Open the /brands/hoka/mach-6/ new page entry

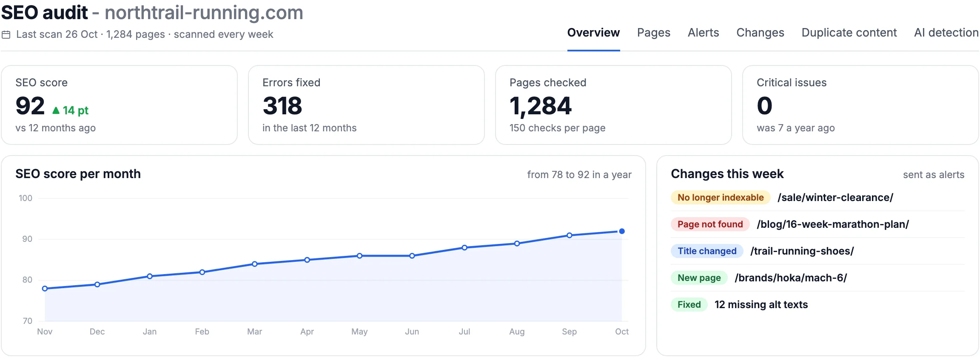pos(791,278)
